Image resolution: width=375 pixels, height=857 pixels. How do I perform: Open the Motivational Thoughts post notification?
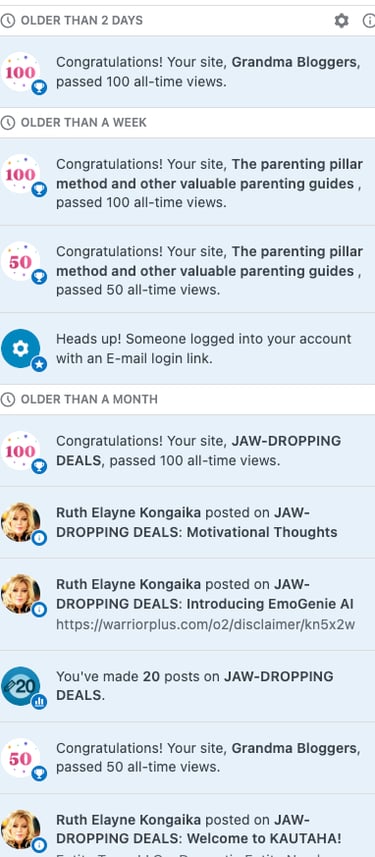point(188,522)
